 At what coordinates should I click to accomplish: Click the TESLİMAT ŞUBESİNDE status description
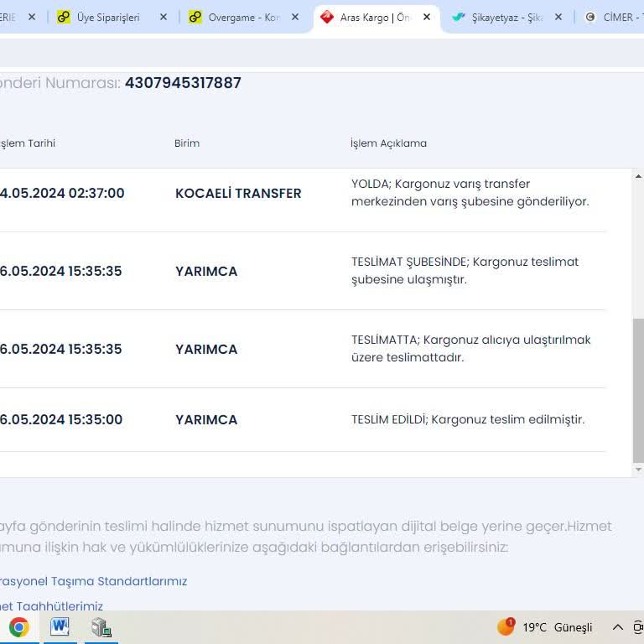tap(465, 271)
